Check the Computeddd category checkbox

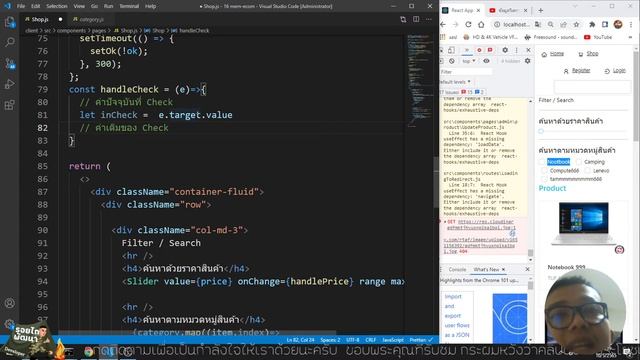pyautogui.click(x=544, y=171)
